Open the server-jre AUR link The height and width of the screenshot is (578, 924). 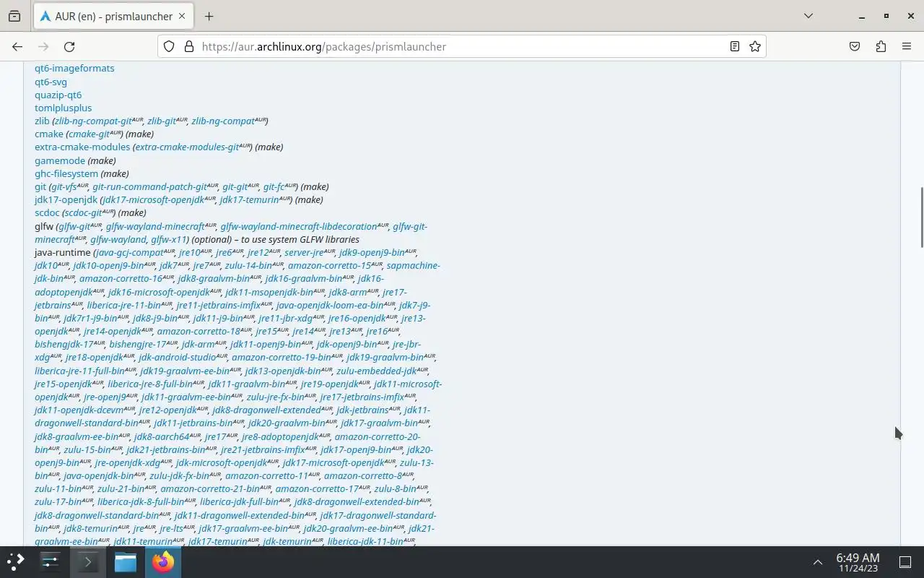click(x=304, y=252)
